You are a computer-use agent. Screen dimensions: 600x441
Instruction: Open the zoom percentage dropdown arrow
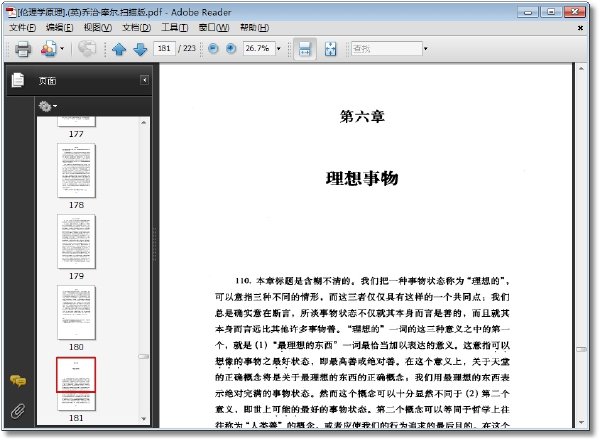point(279,49)
